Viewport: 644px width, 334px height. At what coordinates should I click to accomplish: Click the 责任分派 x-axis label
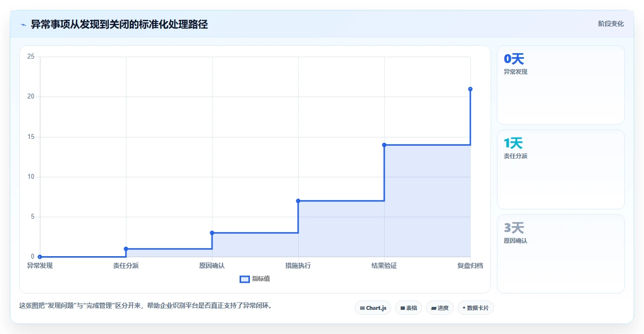(126, 266)
